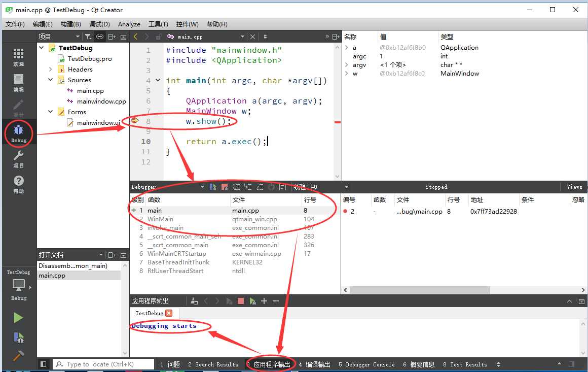This screenshot has height=372, width=588.
Task: Fold the main function at line 4
Action: click(x=158, y=80)
